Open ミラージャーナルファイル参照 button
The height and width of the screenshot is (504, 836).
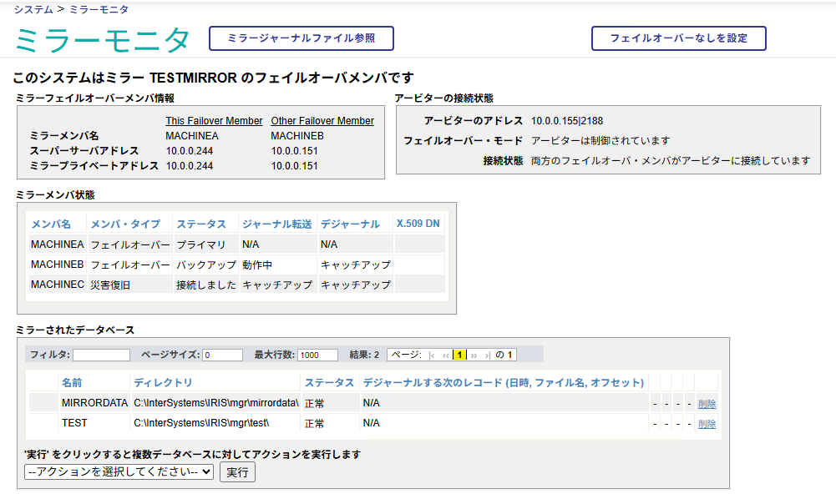click(x=301, y=38)
